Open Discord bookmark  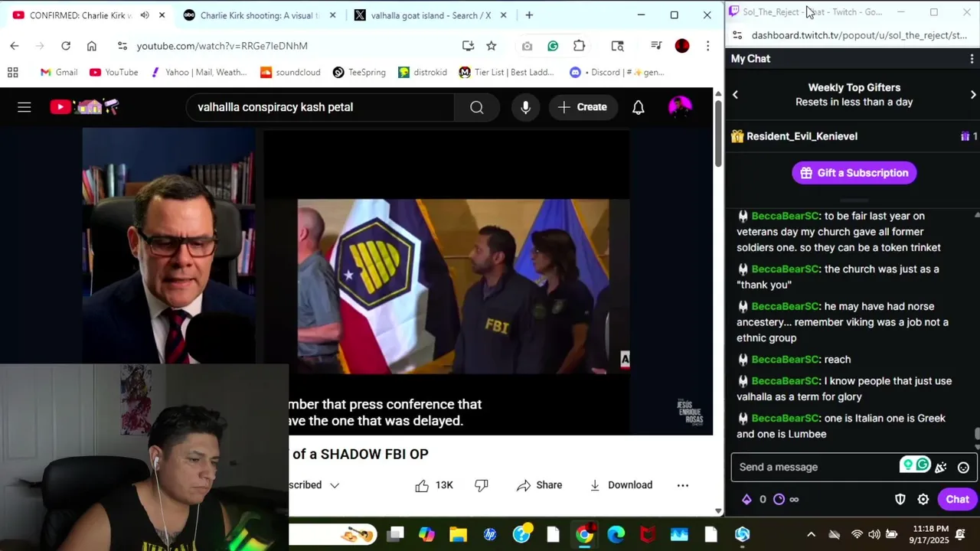(x=617, y=73)
